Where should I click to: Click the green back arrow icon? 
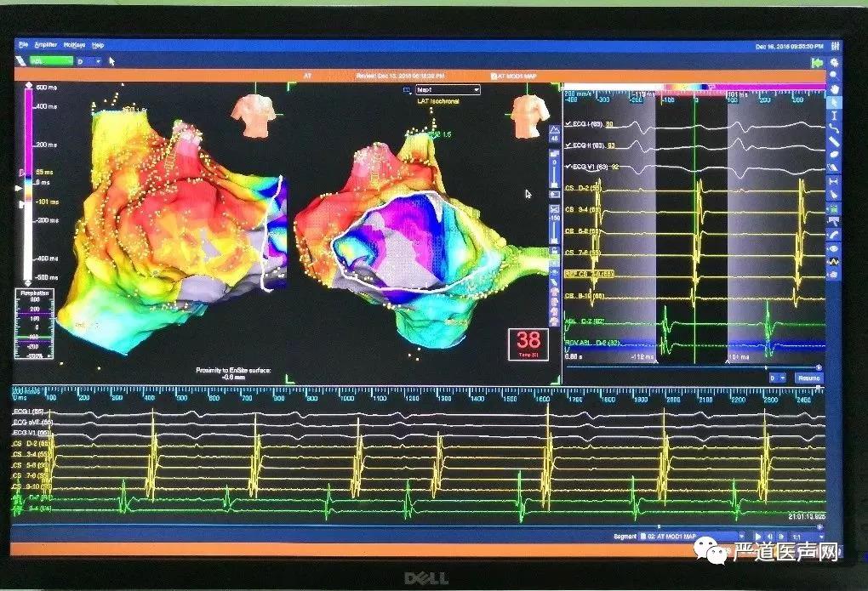(x=817, y=63)
